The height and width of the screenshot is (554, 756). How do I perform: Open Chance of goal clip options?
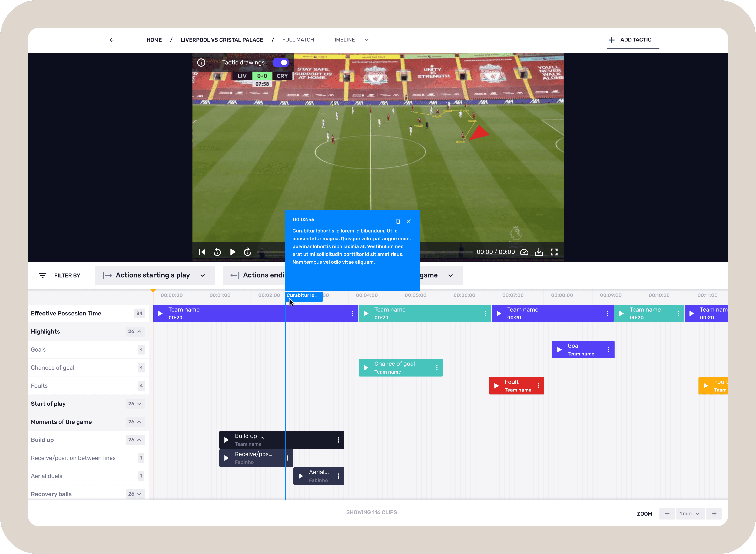click(x=437, y=368)
